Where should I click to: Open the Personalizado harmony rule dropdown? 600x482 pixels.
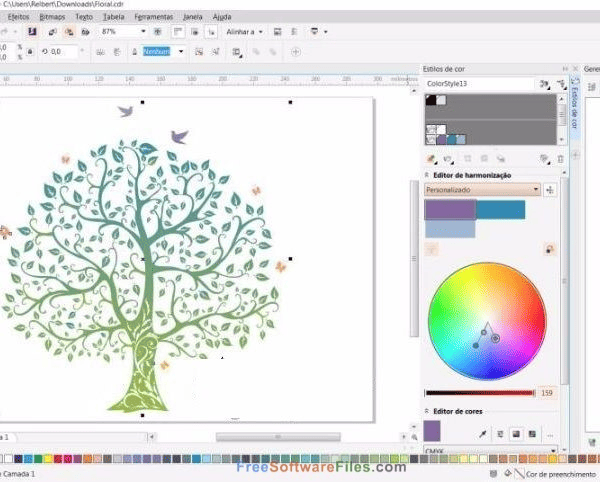click(482, 190)
